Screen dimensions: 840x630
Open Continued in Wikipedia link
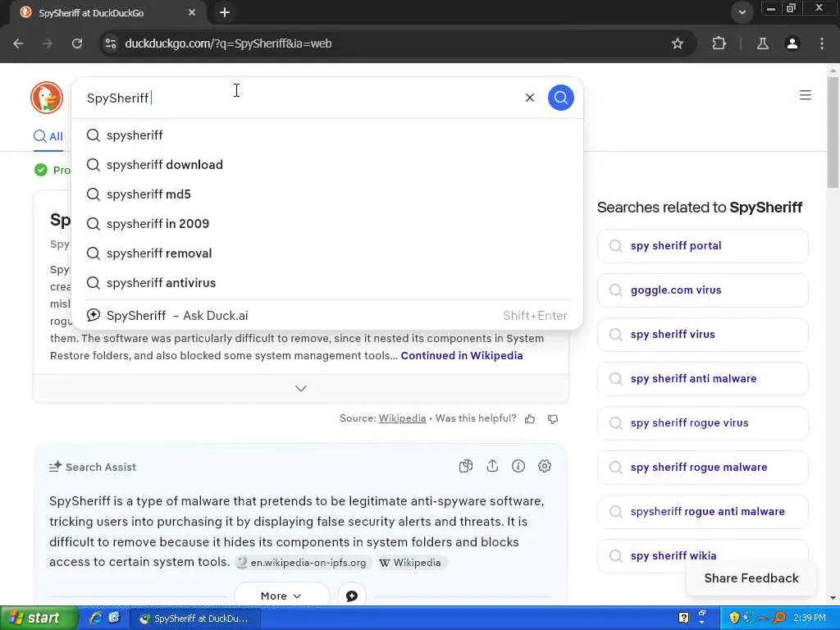tap(462, 355)
